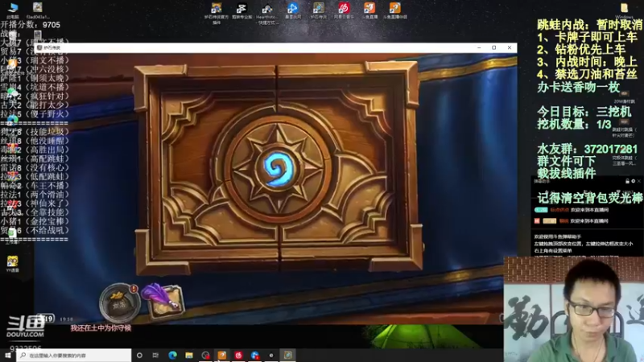The width and height of the screenshot is (644, 362).
Task: Select the YY语音 desktop icon
Action: point(13,264)
